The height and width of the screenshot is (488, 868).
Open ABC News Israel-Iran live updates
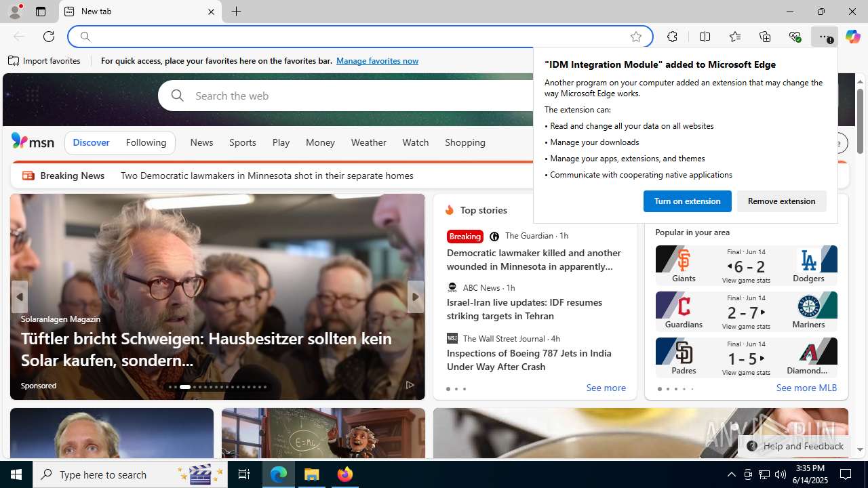[524, 309]
